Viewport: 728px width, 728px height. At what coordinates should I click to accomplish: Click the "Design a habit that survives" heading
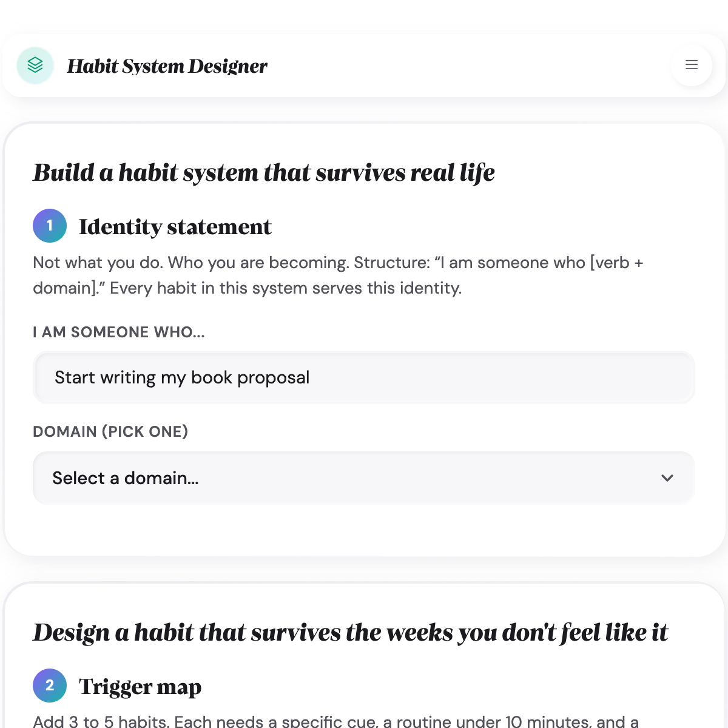pyautogui.click(x=350, y=633)
